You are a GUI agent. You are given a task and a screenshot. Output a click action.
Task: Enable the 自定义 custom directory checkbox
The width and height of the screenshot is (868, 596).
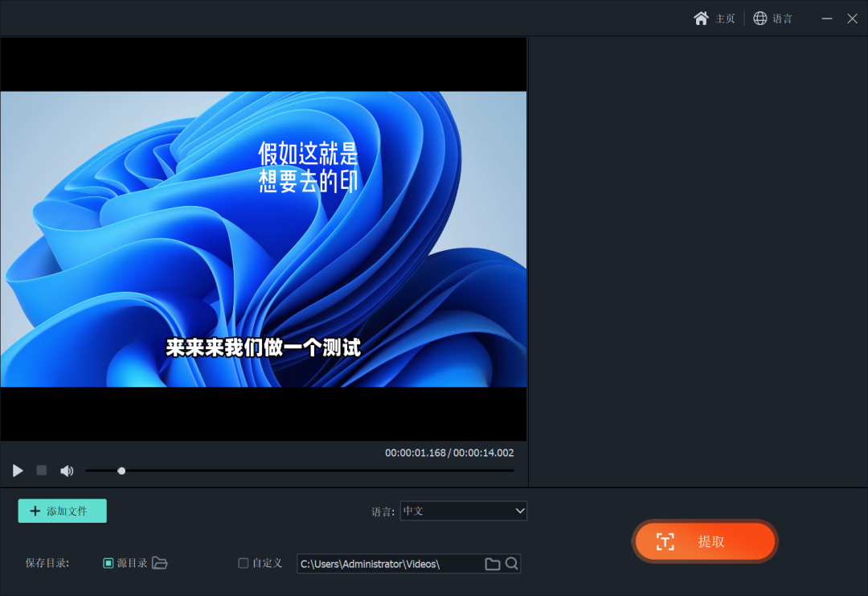243,563
